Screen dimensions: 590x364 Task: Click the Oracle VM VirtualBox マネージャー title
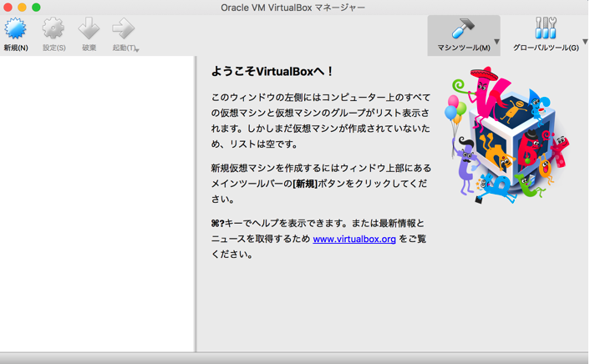(x=292, y=8)
